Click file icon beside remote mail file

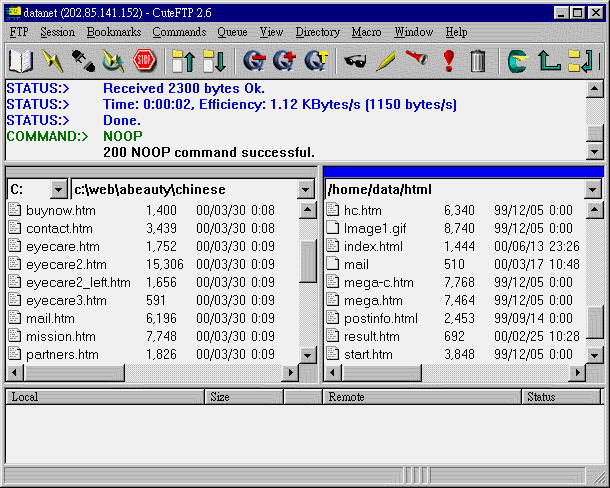point(333,263)
